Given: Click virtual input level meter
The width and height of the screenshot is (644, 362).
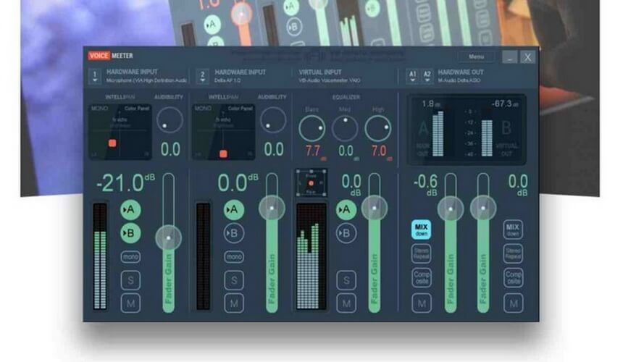Looking at the screenshot, I should [x=311, y=256].
